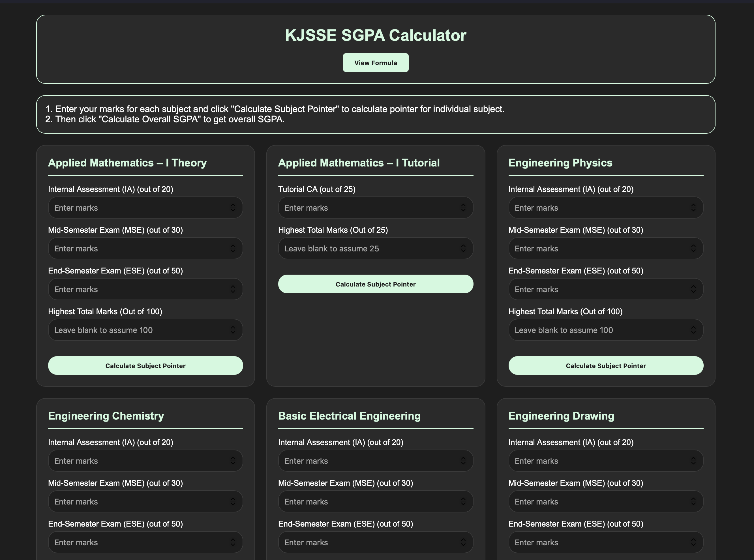The height and width of the screenshot is (560, 754).
Task: Click the ESE marks field in Basic Electrical Engineering
Action: pos(366,542)
